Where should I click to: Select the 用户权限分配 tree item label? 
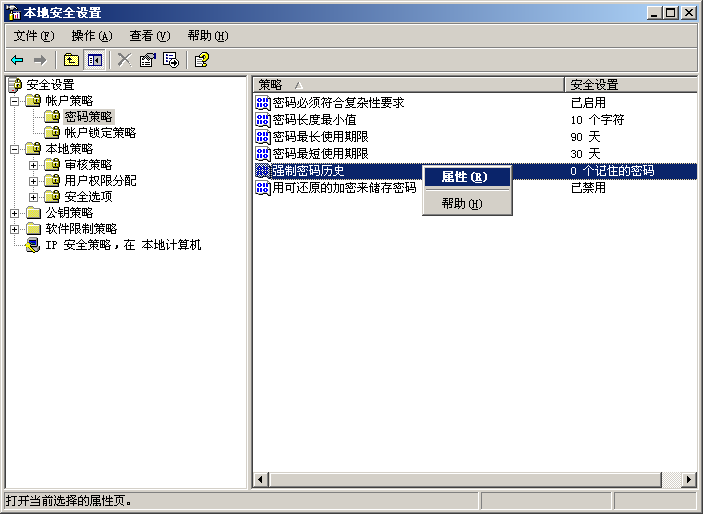(x=100, y=180)
